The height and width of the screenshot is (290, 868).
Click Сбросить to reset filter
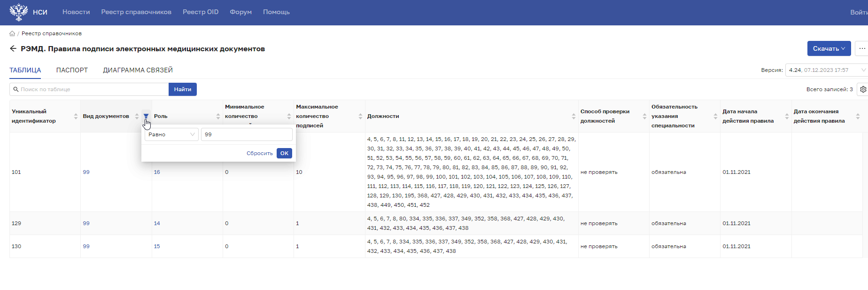coord(259,153)
